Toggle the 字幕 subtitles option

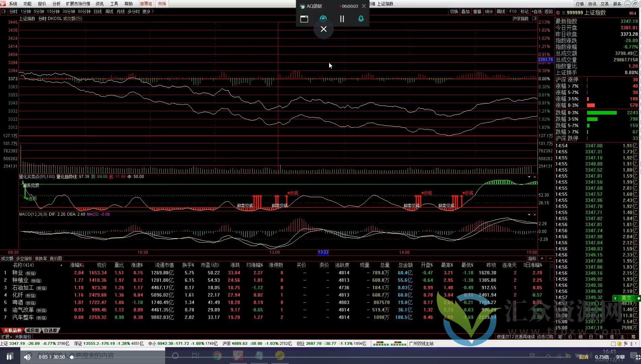tap(620, 357)
